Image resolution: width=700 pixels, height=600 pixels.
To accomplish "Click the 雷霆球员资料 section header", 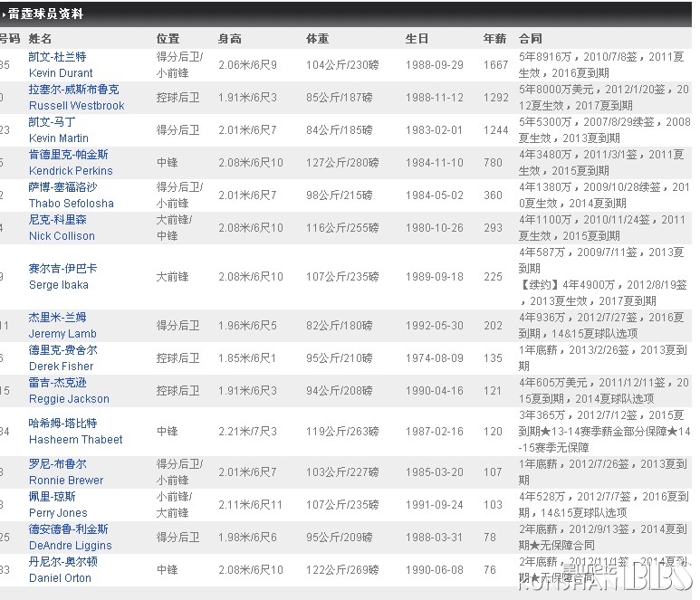I will [45, 14].
